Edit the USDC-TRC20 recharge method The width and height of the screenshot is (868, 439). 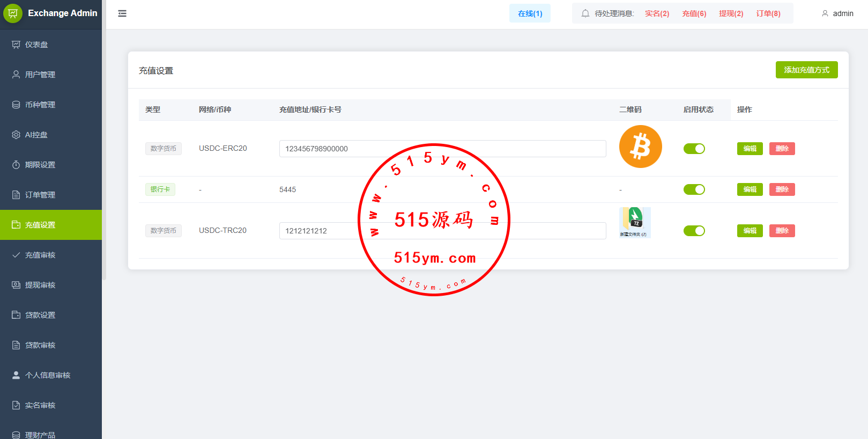pyautogui.click(x=750, y=231)
